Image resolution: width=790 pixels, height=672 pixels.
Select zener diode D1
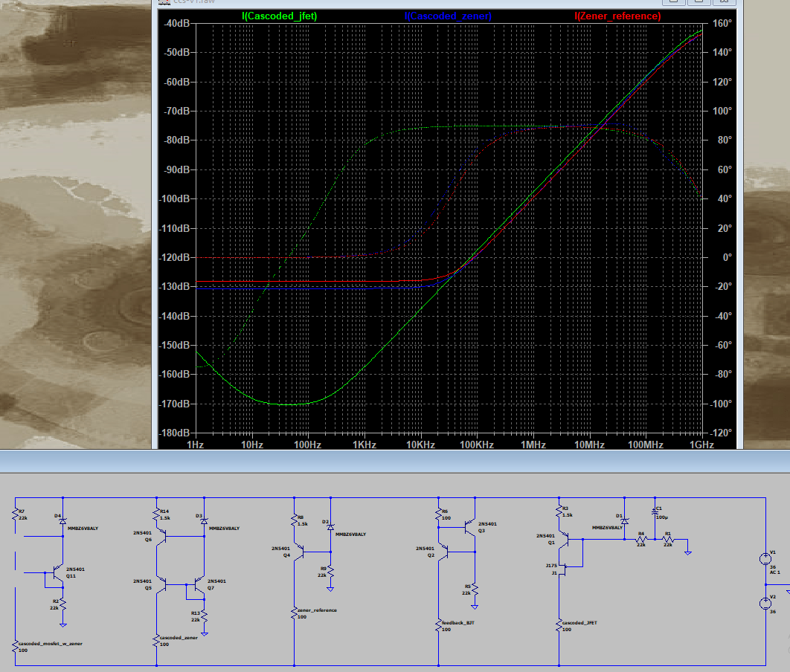pyautogui.click(x=625, y=522)
